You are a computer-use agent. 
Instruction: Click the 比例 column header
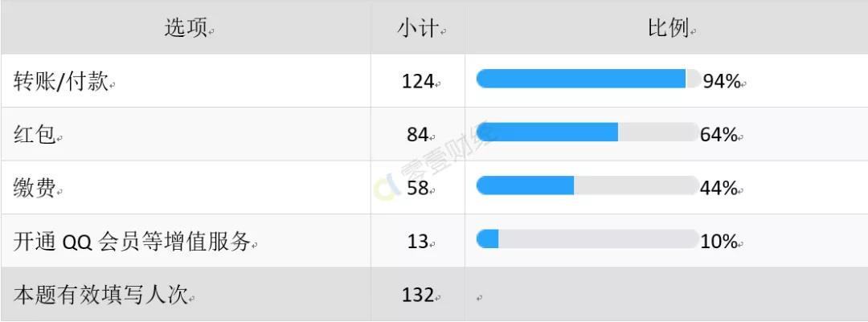(x=668, y=27)
